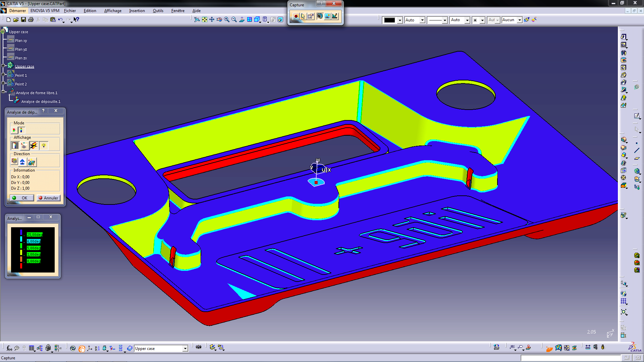Activate the Pan view tool

tap(212, 20)
